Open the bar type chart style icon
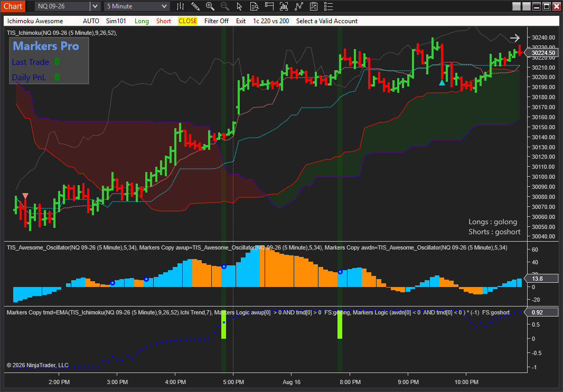 [x=180, y=6]
